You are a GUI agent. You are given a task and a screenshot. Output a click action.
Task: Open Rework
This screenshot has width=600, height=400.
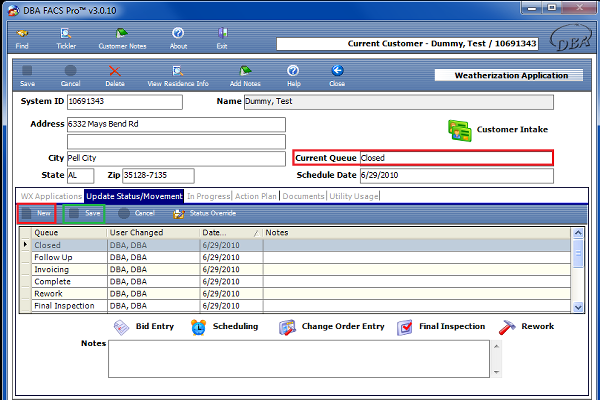526,327
